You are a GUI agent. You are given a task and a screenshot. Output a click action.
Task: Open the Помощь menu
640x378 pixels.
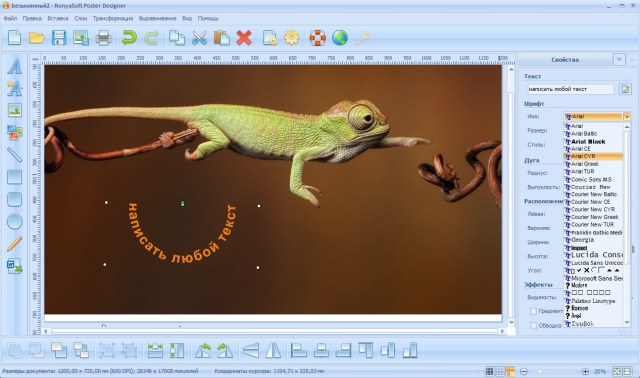208,18
